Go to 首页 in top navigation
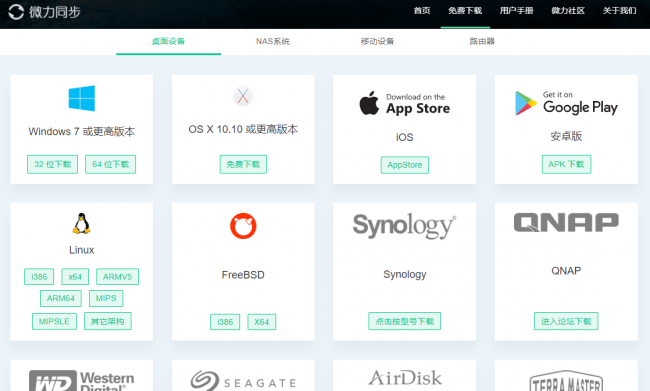The image size is (650, 391). pos(422,11)
